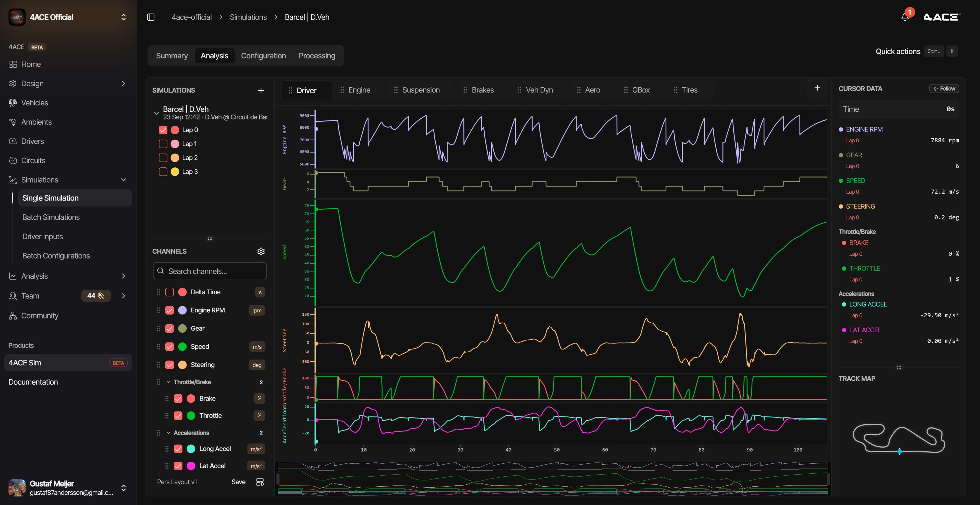Grab the drag handle for Speed channel

158,347
